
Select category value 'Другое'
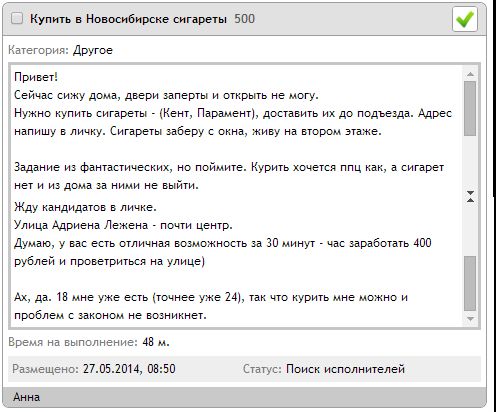pos(93,50)
